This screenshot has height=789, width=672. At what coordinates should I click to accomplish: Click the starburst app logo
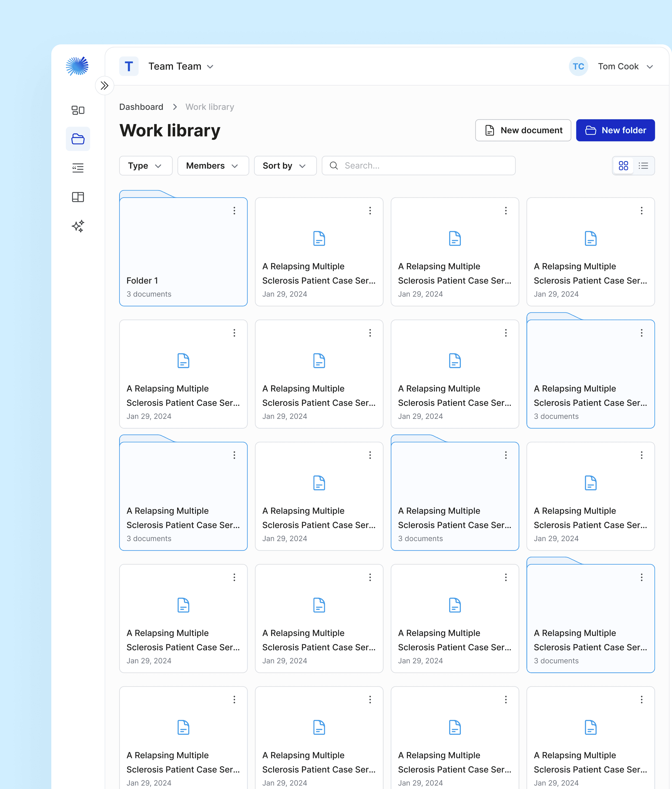point(77,66)
